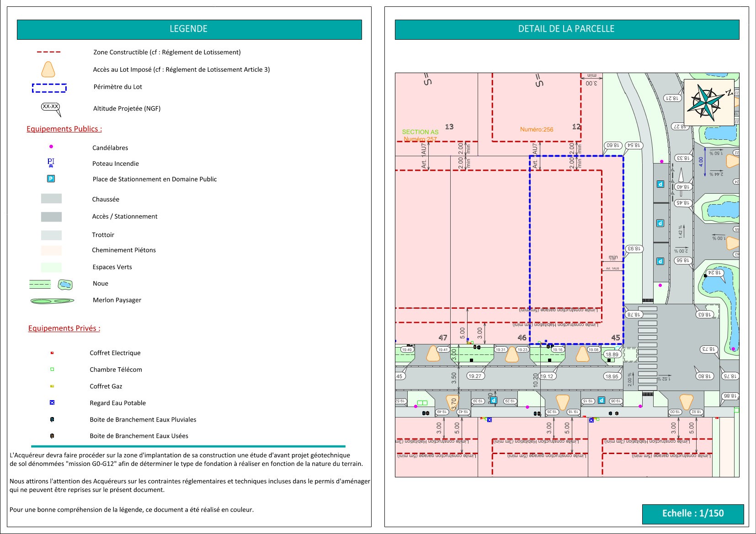Click the Poteau Incendie PI legend symbol
The image size is (756, 534).
[x=51, y=163]
